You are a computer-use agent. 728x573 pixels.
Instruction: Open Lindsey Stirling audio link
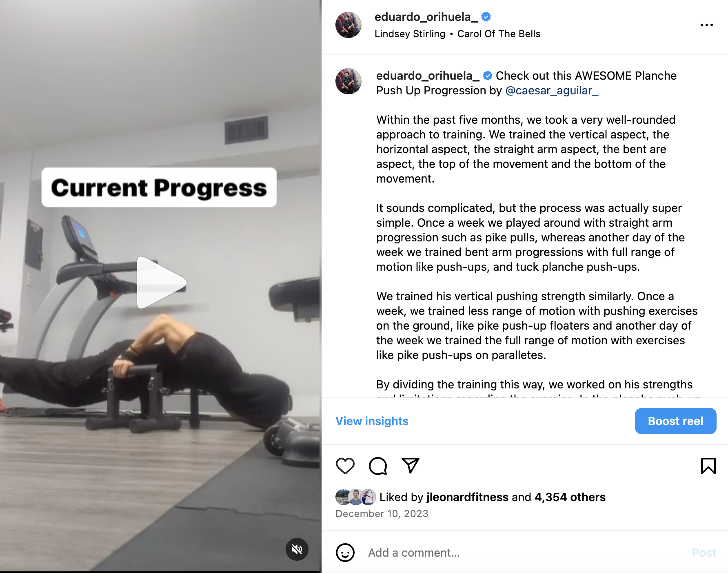[x=410, y=34]
